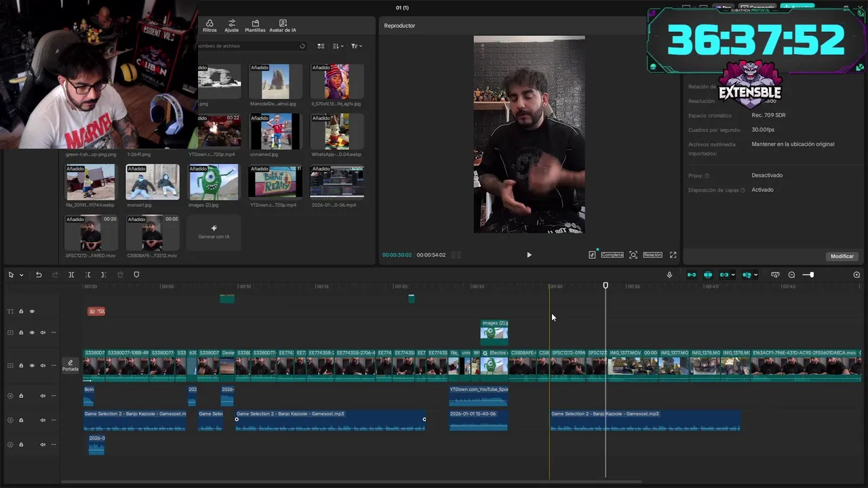
Task: Click the 30.00fps value
Action: pyautogui.click(x=763, y=129)
